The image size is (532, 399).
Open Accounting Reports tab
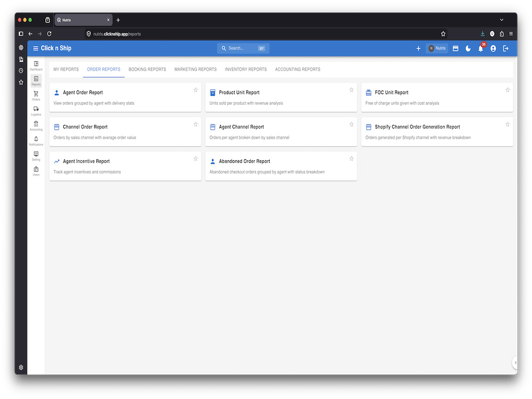click(297, 69)
